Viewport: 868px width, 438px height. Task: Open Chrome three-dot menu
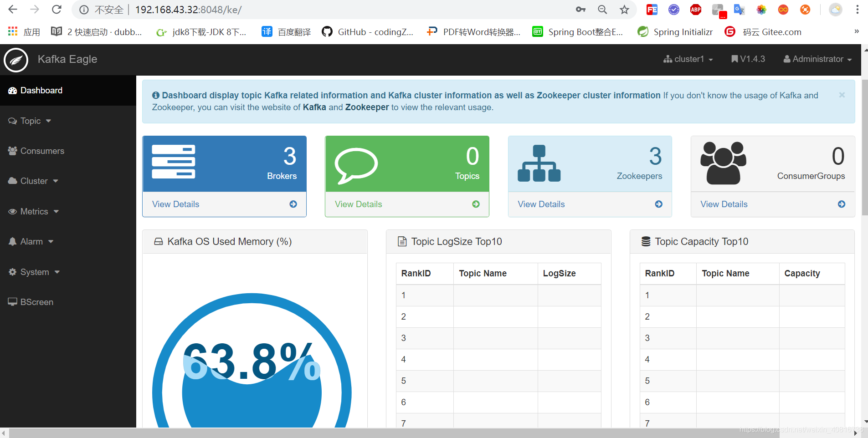click(858, 10)
